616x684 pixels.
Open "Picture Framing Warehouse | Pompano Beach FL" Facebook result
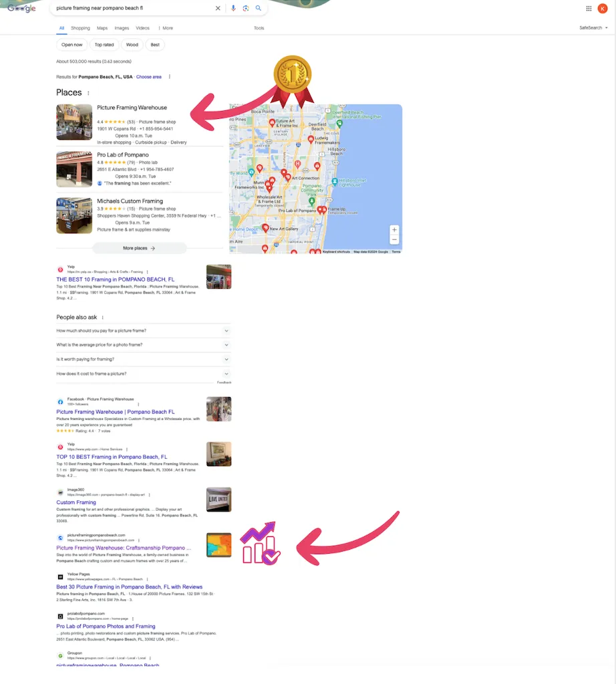[116, 412]
